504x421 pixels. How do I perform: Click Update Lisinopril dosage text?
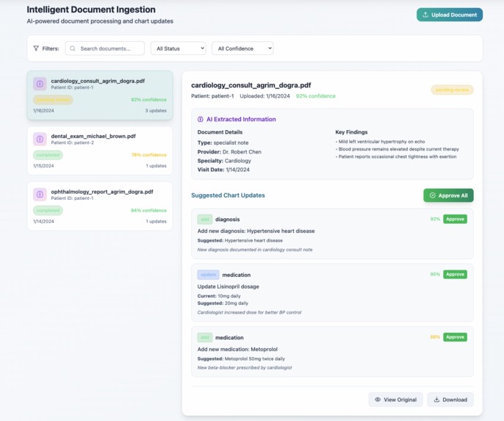(x=228, y=287)
